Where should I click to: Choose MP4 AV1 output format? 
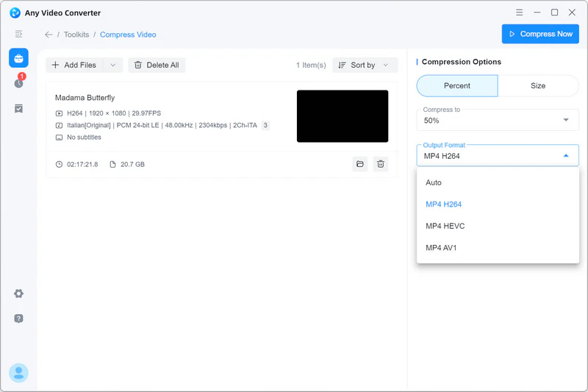click(441, 248)
